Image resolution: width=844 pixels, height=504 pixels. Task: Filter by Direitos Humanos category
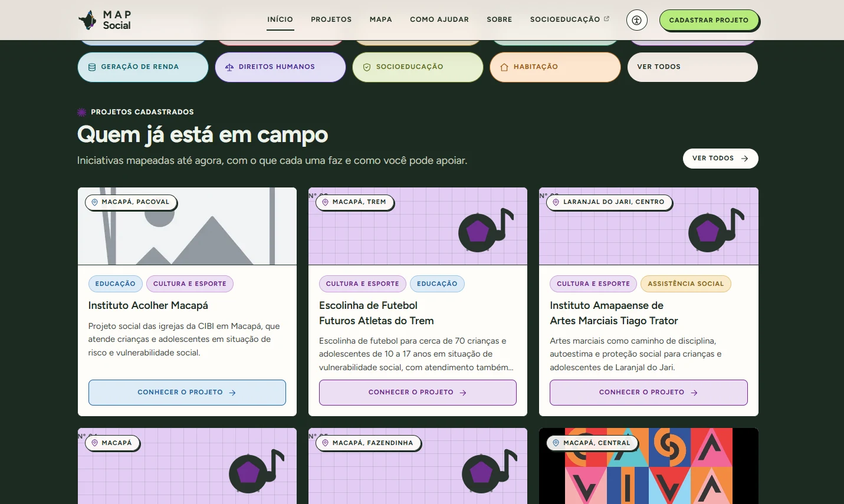[280, 67]
